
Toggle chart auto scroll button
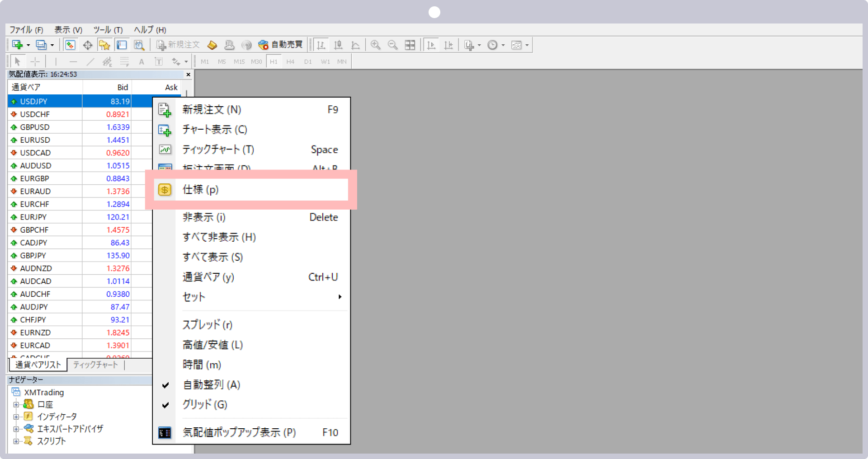click(x=431, y=45)
